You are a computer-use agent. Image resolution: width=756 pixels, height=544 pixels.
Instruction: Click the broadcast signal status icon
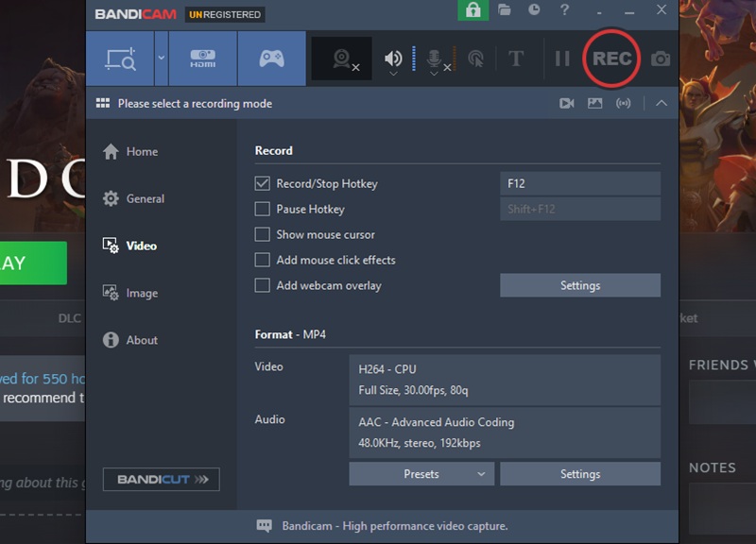tap(623, 103)
